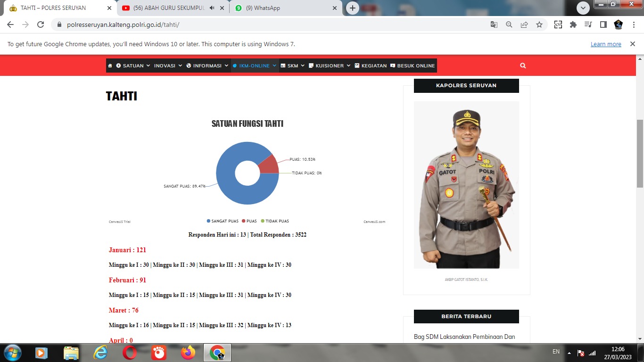Open the media control playlist icon
The image size is (644, 362).
[x=588, y=25]
